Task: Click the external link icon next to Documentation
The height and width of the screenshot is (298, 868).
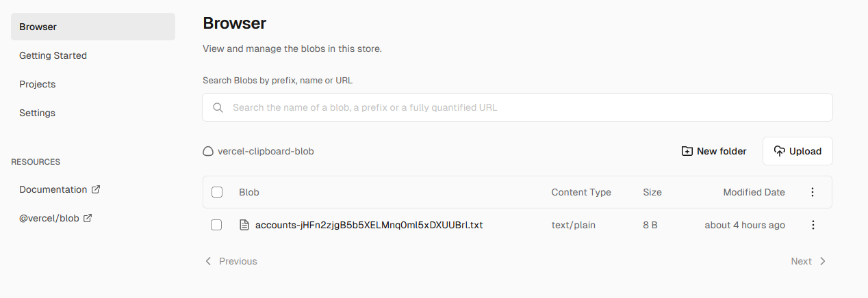Action: pyautogui.click(x=96, y=189)
